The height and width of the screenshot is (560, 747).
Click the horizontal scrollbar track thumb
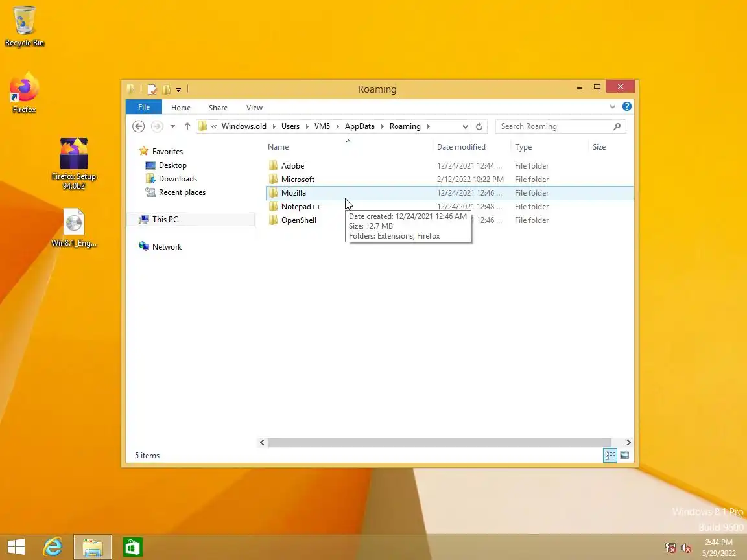coord(439,443)
